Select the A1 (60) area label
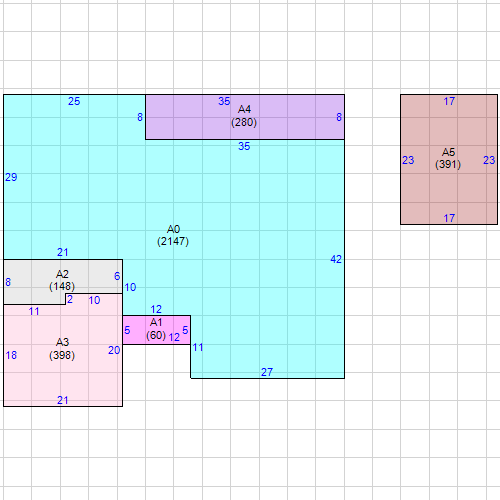Image resolution: width=500 pixels, height=500 pixels. coord(156,329)
